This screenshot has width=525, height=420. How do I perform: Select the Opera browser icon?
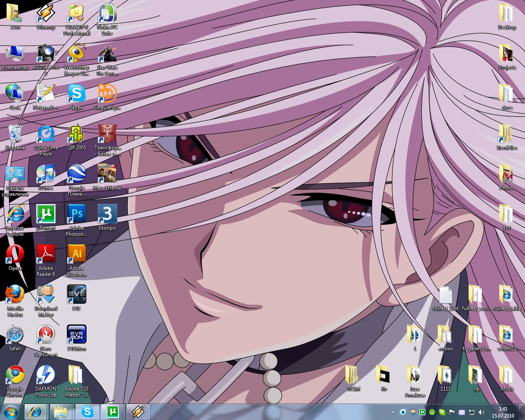(x=15, y=258)
